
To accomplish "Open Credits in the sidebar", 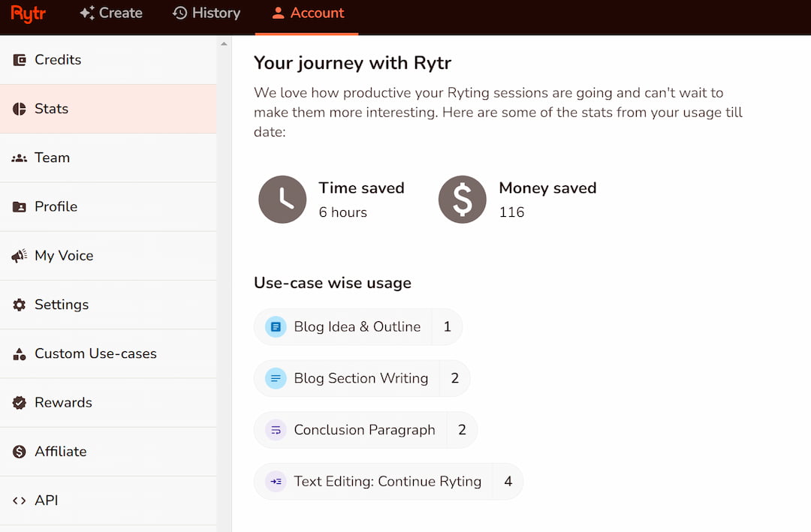I will coord(108,60).
